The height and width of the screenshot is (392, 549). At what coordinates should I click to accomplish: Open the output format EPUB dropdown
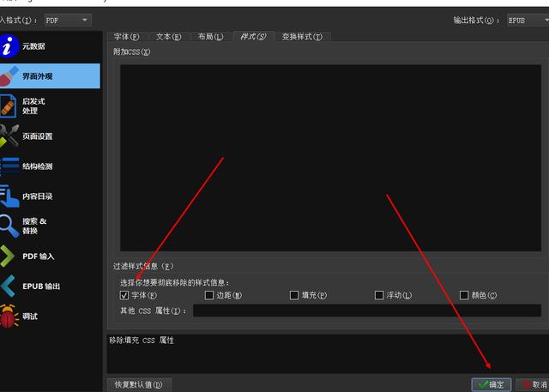click(528, 21)
